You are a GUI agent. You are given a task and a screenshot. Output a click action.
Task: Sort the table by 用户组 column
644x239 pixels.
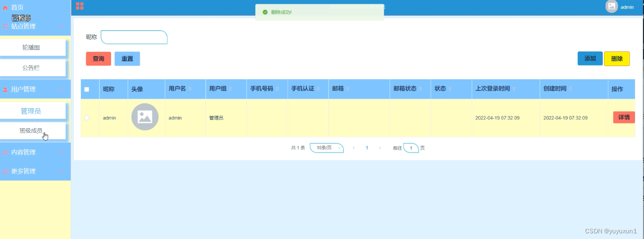(231, 89)
